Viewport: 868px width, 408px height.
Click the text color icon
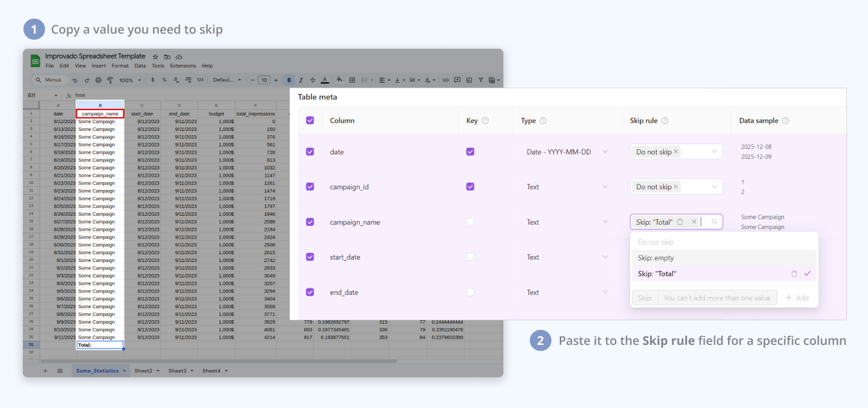[324, 80]
